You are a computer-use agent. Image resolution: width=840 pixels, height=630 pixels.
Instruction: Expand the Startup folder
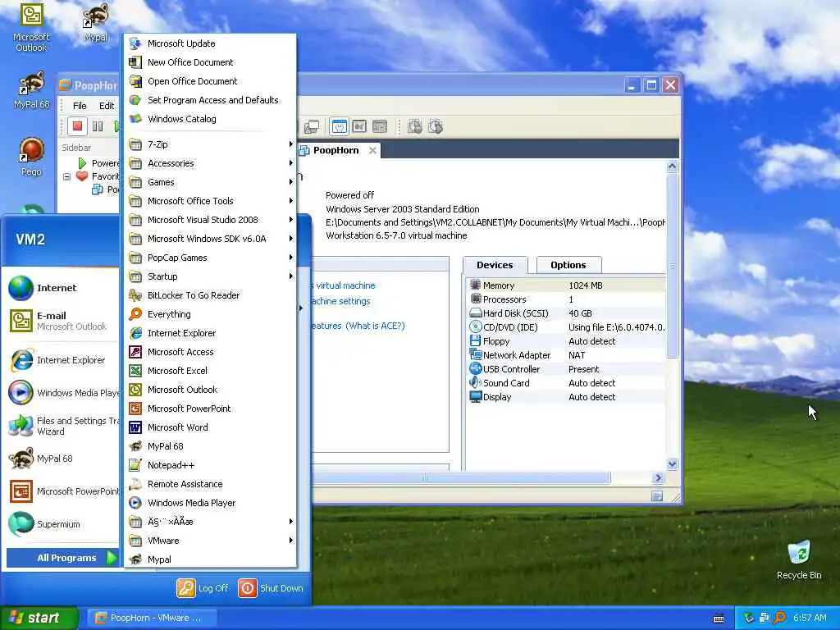point(210,276)
